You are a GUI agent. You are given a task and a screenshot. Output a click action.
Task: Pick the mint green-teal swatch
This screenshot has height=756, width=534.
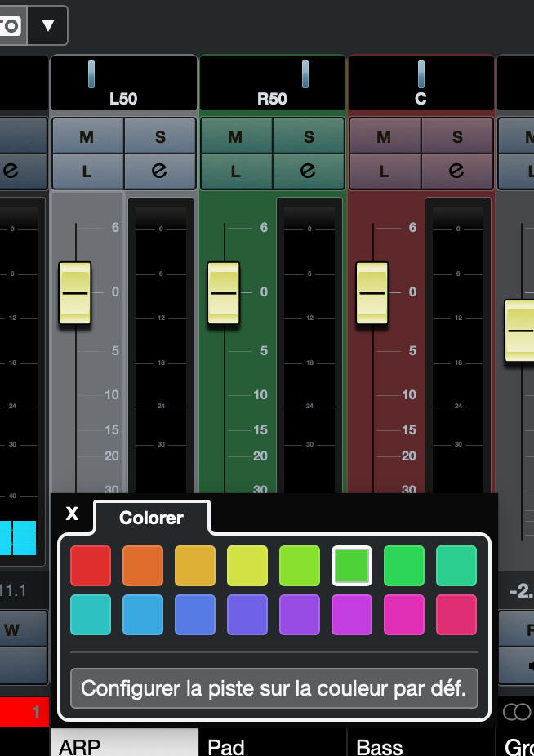456,566
